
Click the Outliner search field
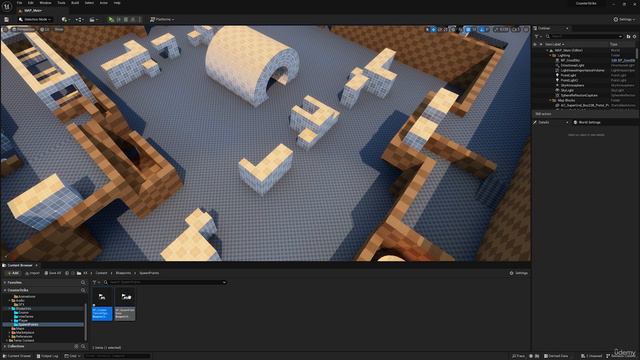pos(584,36)
